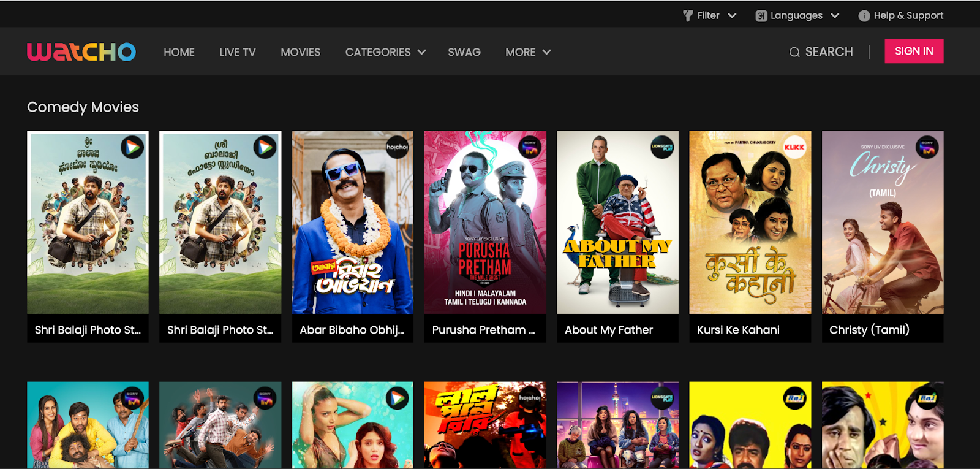Click the "Comedy Movies" heading
Screen dimensions: 980x469
[83, 107]
